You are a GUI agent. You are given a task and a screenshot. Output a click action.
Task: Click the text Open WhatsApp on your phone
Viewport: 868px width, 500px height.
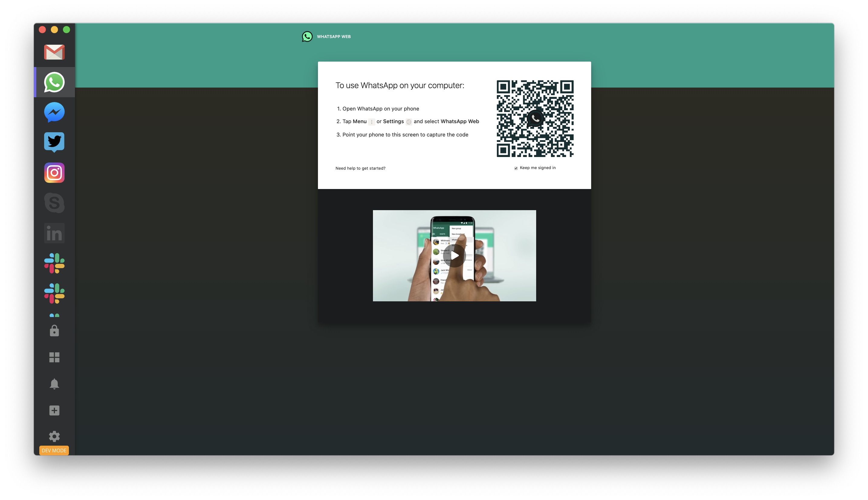coord(381,108)
